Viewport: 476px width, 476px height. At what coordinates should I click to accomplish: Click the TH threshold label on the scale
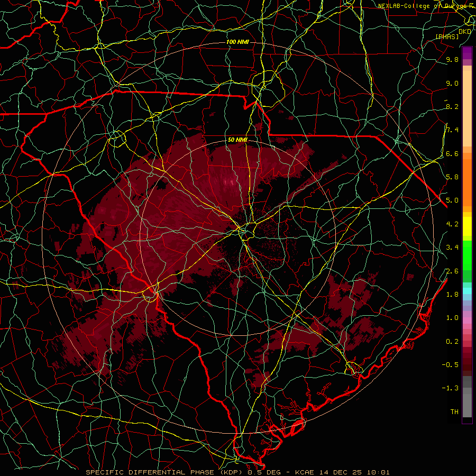tap(454, 412)
